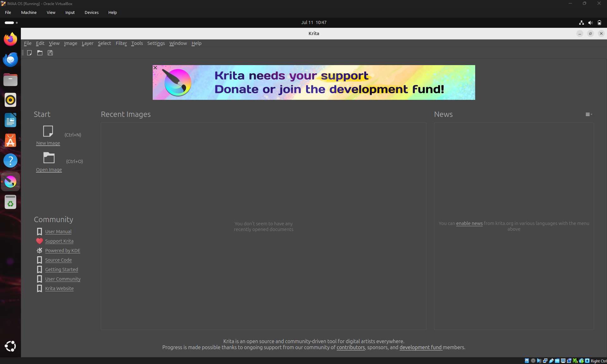Open Krita's Edit menu
607x364 pixels.
[x=40, y=43]
